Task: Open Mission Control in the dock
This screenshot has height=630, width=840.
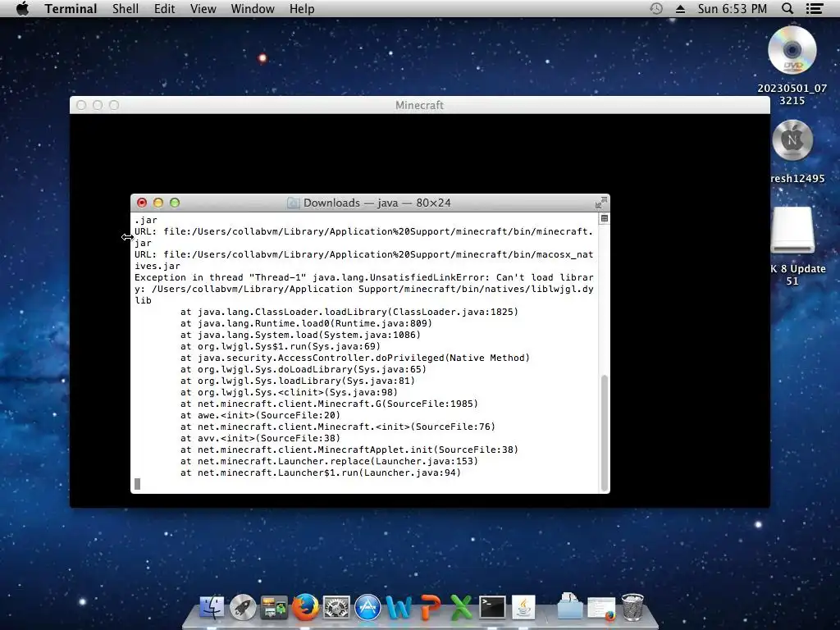Action: (274, 608)
